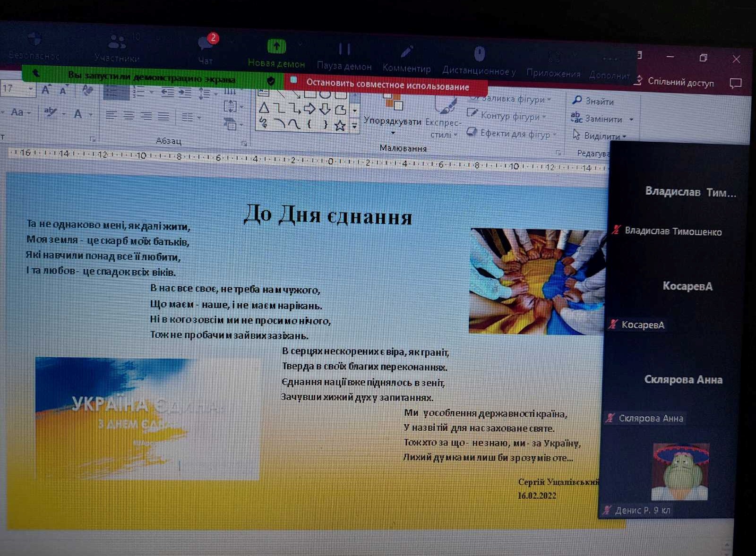The height and width of the screenshot is (556, 756).
Task: Clear all text formatting
Action: coord(87,90)
